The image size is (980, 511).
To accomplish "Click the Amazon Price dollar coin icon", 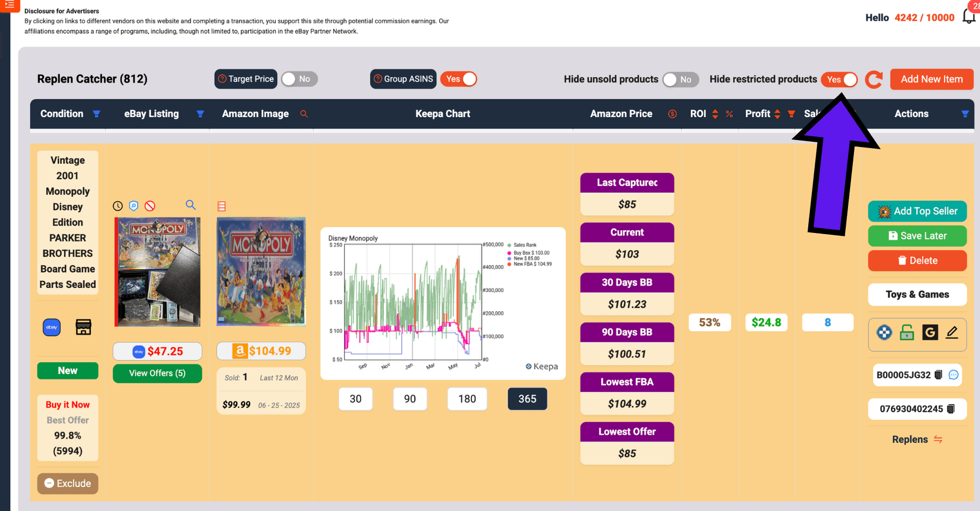I will (672, 114).
